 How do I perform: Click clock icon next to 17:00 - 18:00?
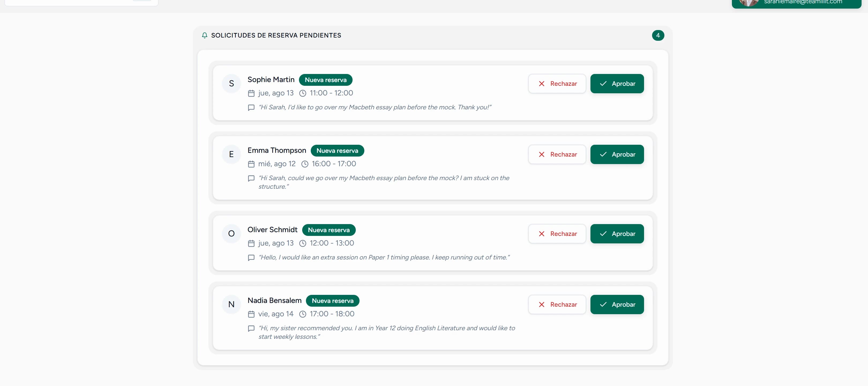click(302, 314)
